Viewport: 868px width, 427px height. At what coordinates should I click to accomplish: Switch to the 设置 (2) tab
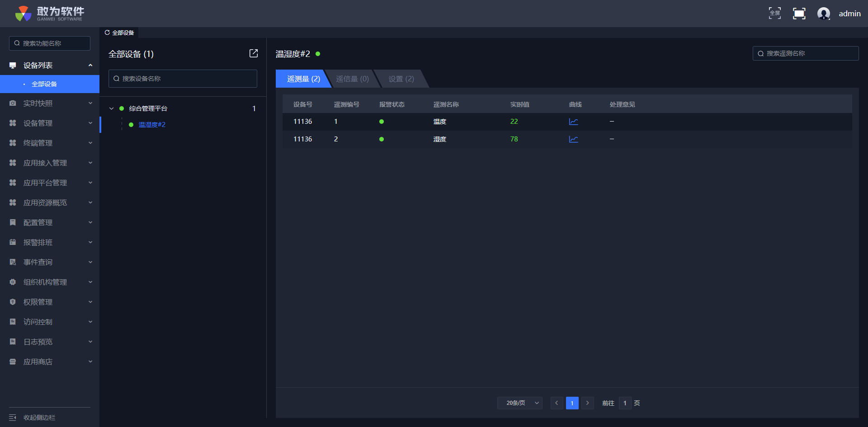click(x=401, y=79)
